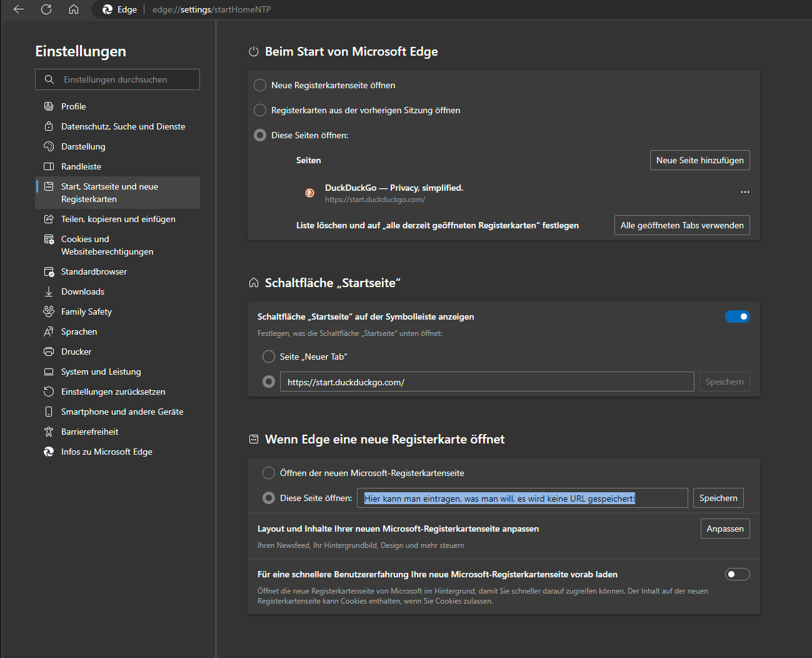Click the Drucker printer icon

click(49, 352)
